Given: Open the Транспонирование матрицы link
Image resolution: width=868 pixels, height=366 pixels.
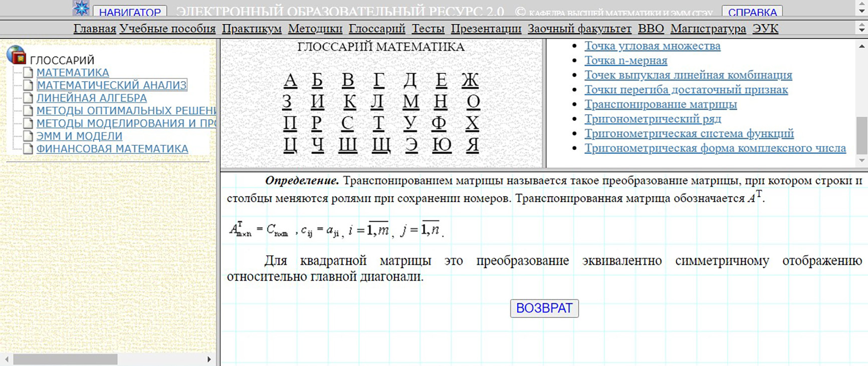Looking at the screenshot, I should click(660, 104).
